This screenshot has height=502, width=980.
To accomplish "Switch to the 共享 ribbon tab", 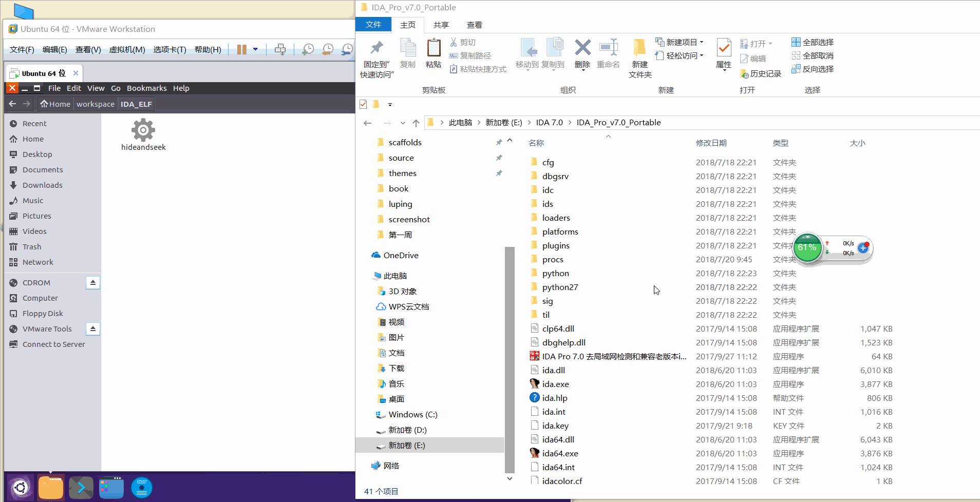I will point(441,25).
